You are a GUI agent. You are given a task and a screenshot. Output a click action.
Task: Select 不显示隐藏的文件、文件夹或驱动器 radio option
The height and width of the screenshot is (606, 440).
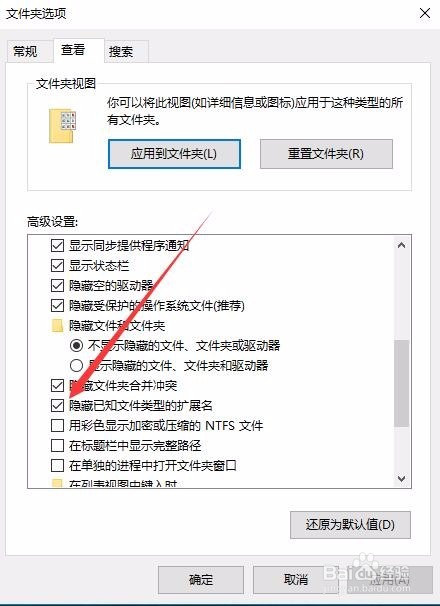(76, 345)
